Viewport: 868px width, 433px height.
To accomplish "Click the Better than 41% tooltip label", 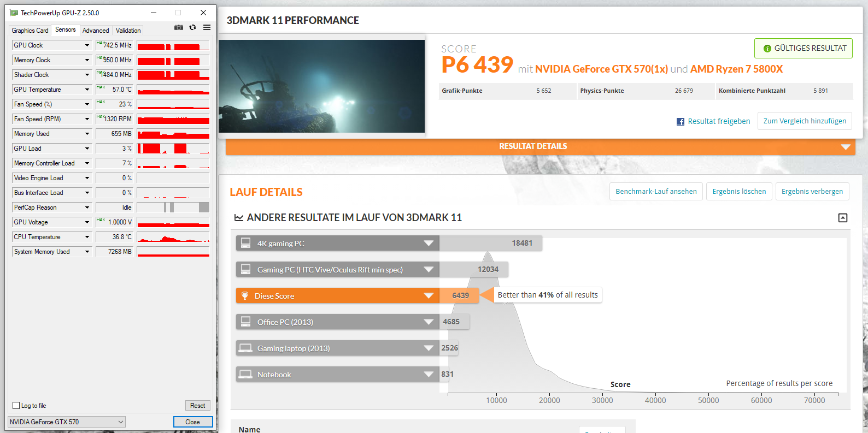I will pyautogui.click(x=548, y=295).
